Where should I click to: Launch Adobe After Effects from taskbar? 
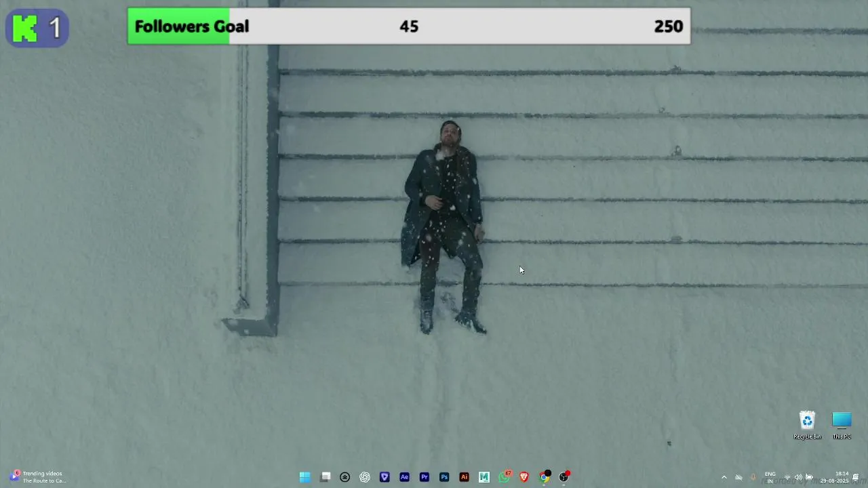pos(405,477)
